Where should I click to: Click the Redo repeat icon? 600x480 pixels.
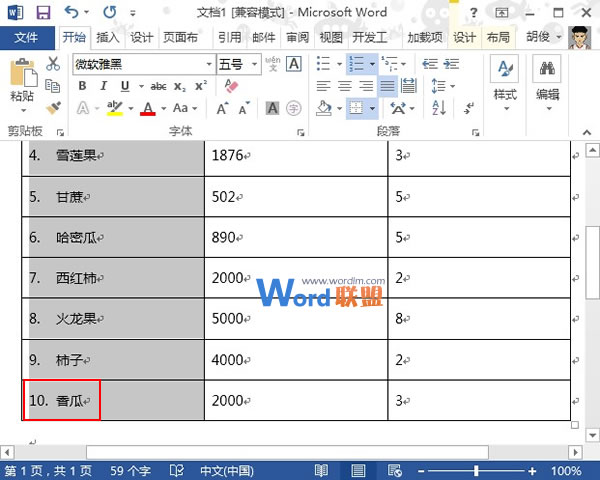coord(110,13)
